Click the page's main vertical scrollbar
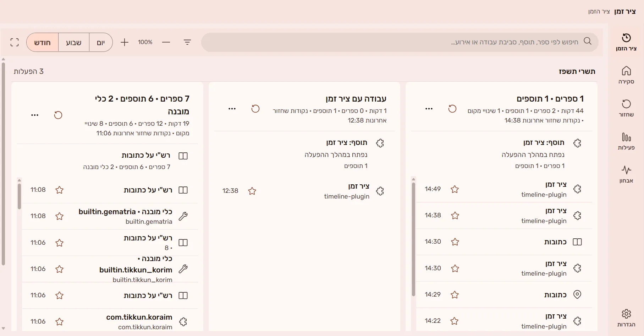This screenshot has height=336, width=644. 3,164
